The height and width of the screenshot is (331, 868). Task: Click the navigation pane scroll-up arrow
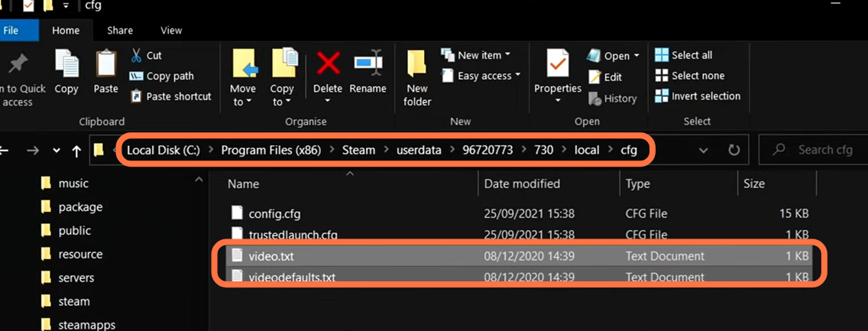pos(198,180)
